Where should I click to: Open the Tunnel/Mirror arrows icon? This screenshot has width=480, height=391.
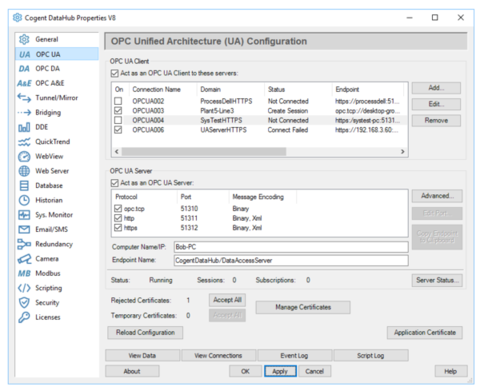click(24, 98)
